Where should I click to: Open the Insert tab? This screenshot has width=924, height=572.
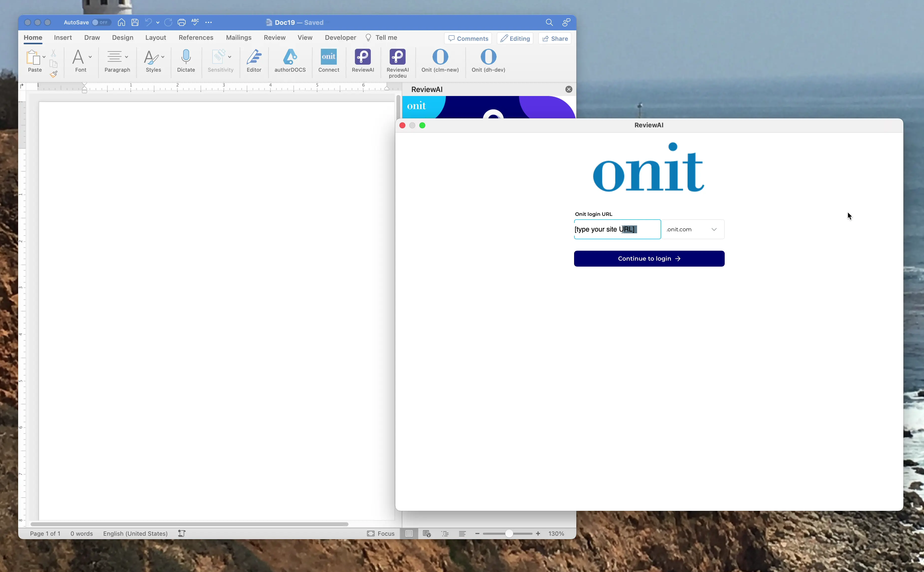[x=63, y=38]
